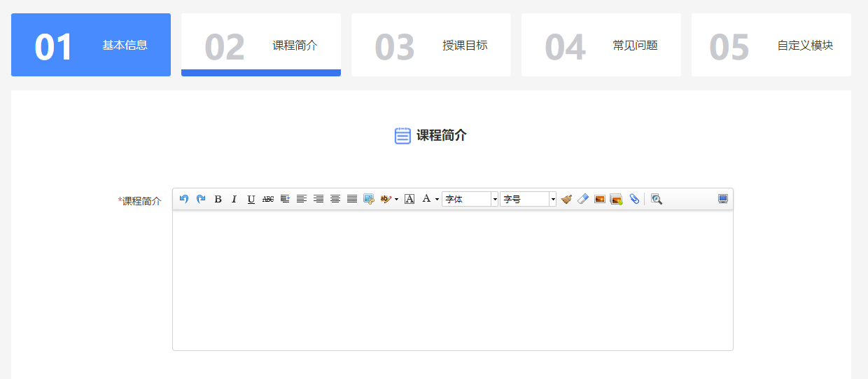Toggle bold formatting

[x=218, y=199]
